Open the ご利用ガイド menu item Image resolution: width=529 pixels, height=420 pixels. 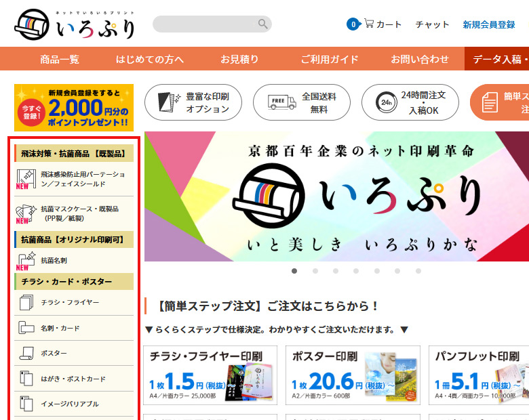[330, 60]
